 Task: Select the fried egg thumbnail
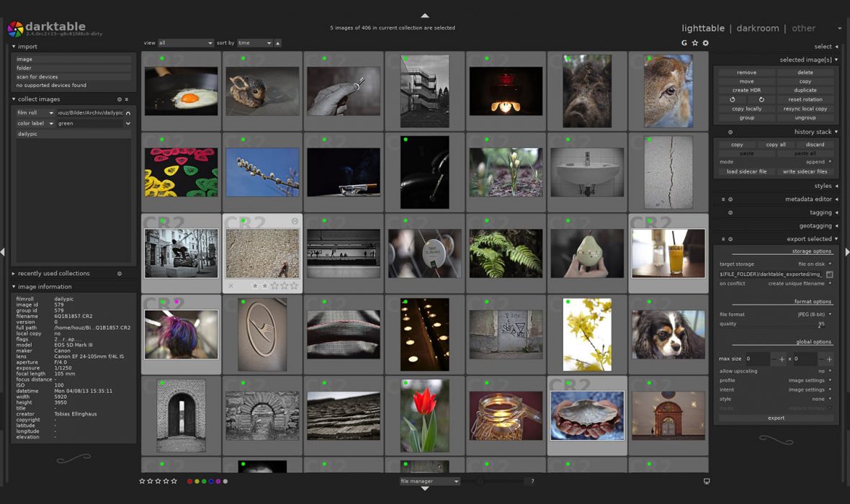coord(181,91)
